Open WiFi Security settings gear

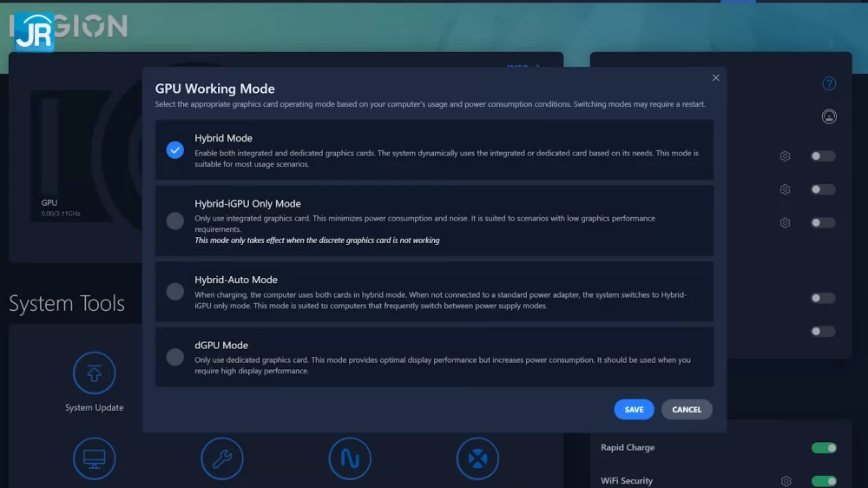click(x=786, y=481)
